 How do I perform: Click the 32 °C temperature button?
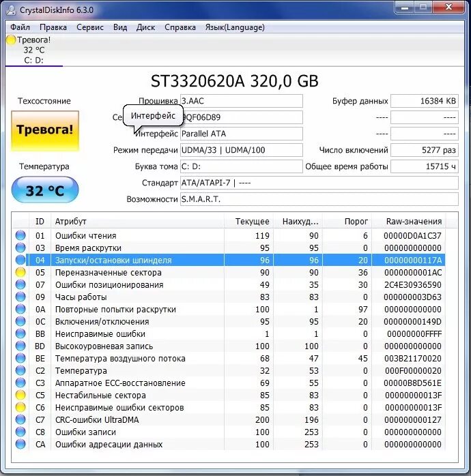click(x=45, y=190)
